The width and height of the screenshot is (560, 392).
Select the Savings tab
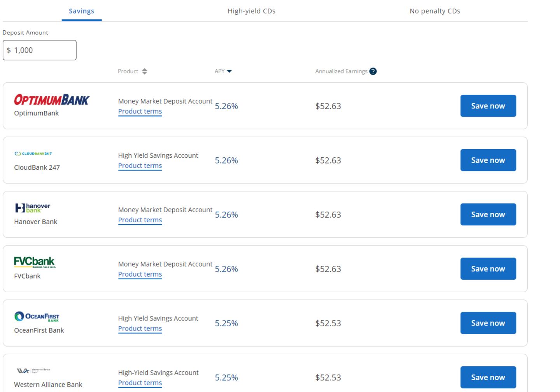(x=81, y=11)
